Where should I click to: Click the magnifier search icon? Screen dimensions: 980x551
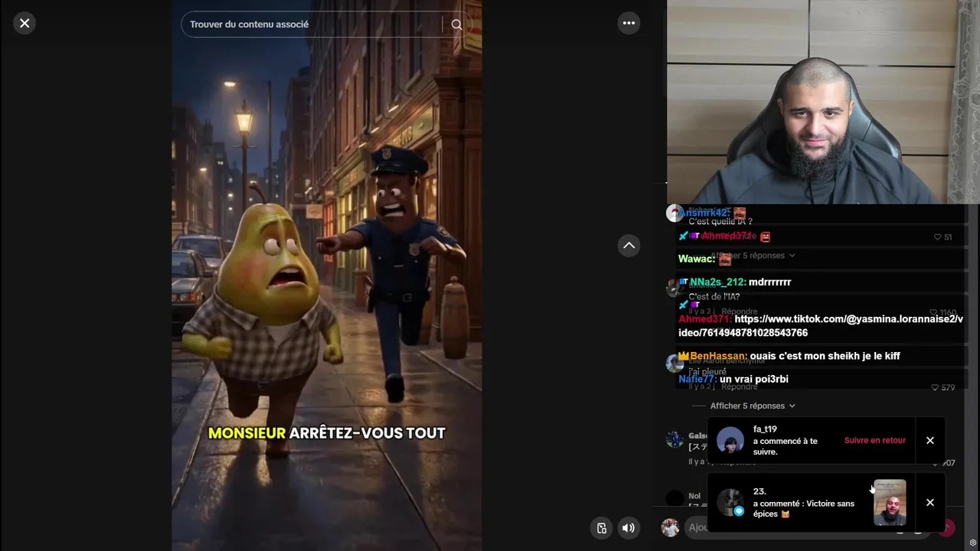pyautogui.click(x=456, y=24)
